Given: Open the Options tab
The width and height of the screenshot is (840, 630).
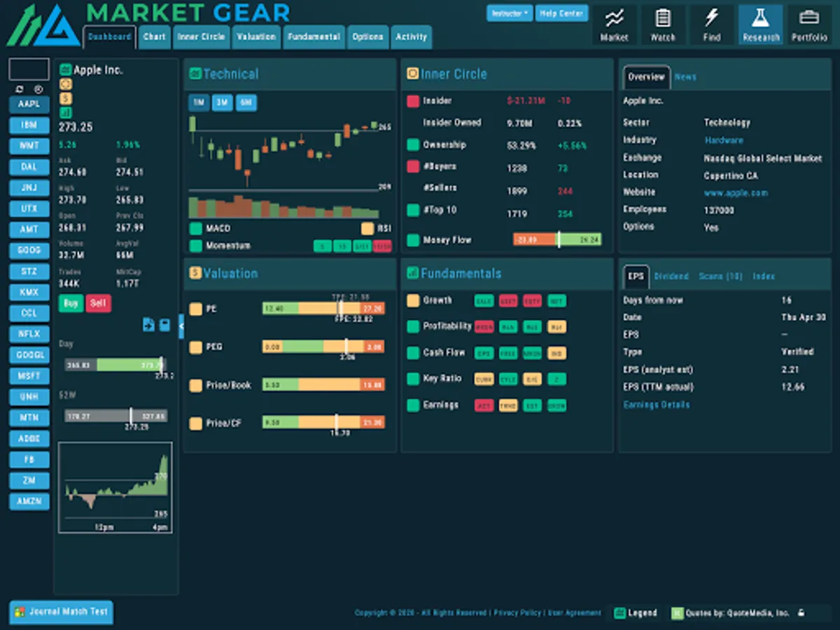Looking at the screenshot, I should pyautogui.click(x=368, y=37).
